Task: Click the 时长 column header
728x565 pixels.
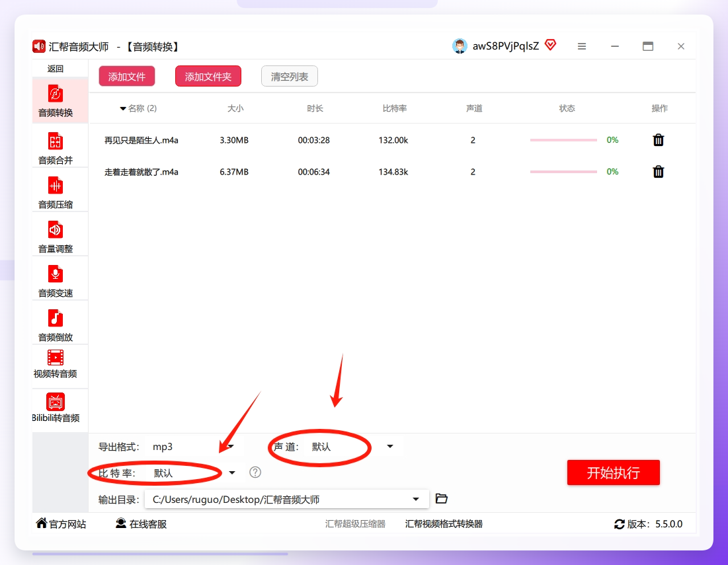Action: click(315, 108)
